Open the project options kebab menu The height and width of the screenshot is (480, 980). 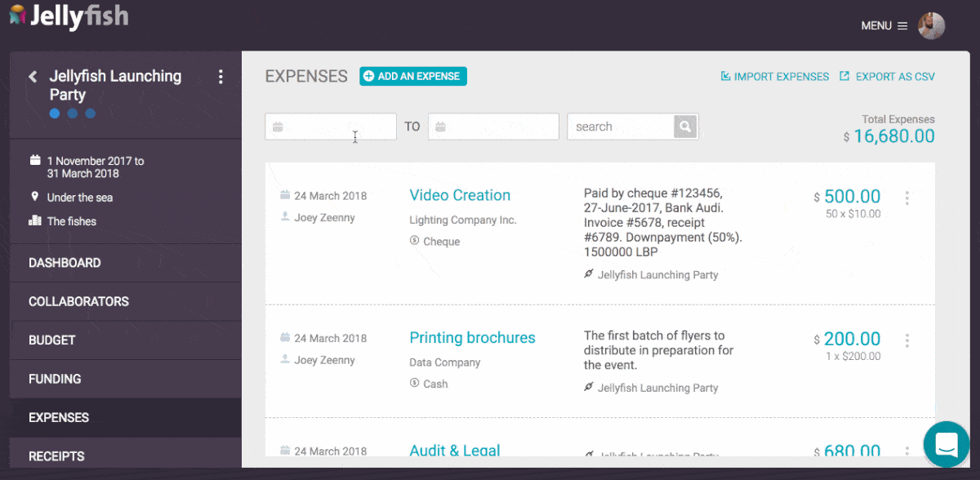click(220, 77)
